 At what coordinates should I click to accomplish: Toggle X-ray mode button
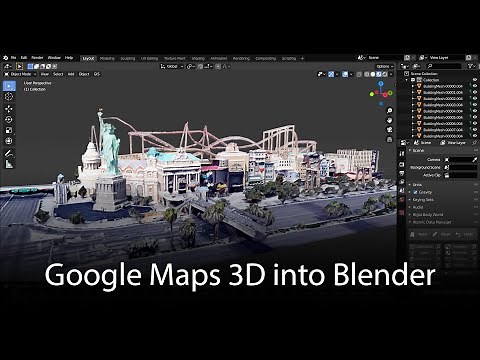(x=359, y=74)
